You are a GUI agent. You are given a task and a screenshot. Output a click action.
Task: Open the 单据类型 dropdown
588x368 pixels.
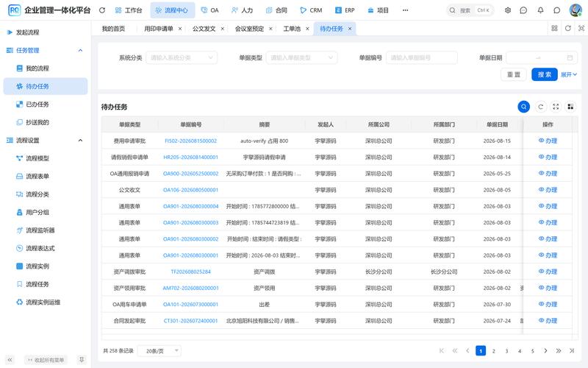[301, 58]
